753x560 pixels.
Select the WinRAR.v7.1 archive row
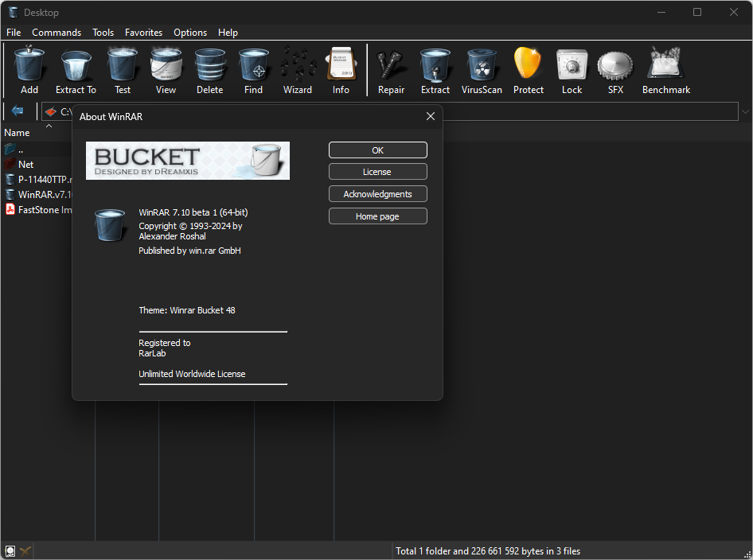pyautogui.click(x=37, y=194)
